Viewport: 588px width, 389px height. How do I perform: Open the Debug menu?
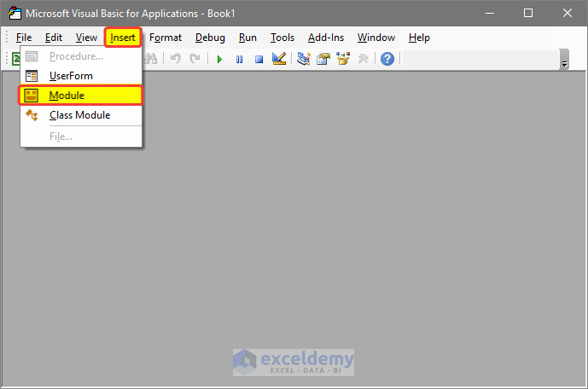point(210,38)
